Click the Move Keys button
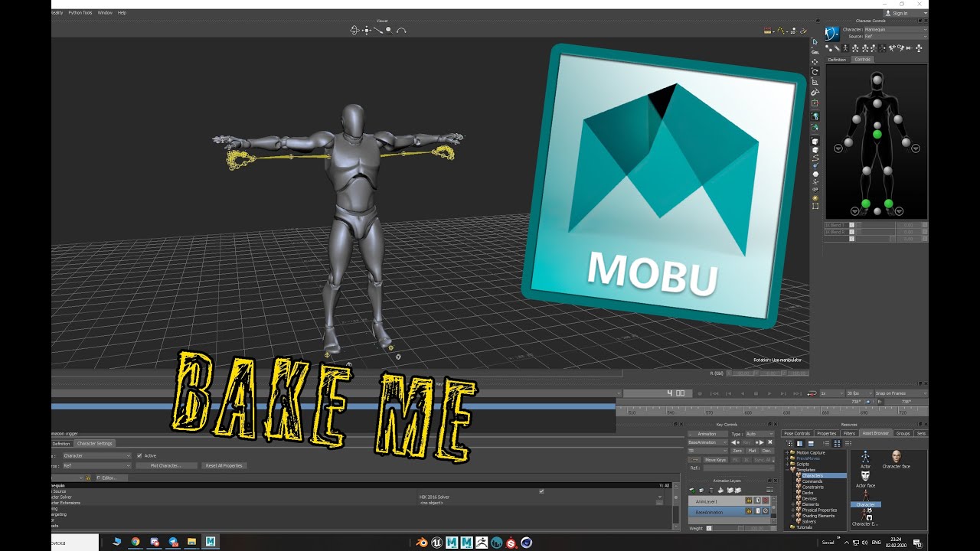This screenshot has height=551, width=980. click(715, 460)
